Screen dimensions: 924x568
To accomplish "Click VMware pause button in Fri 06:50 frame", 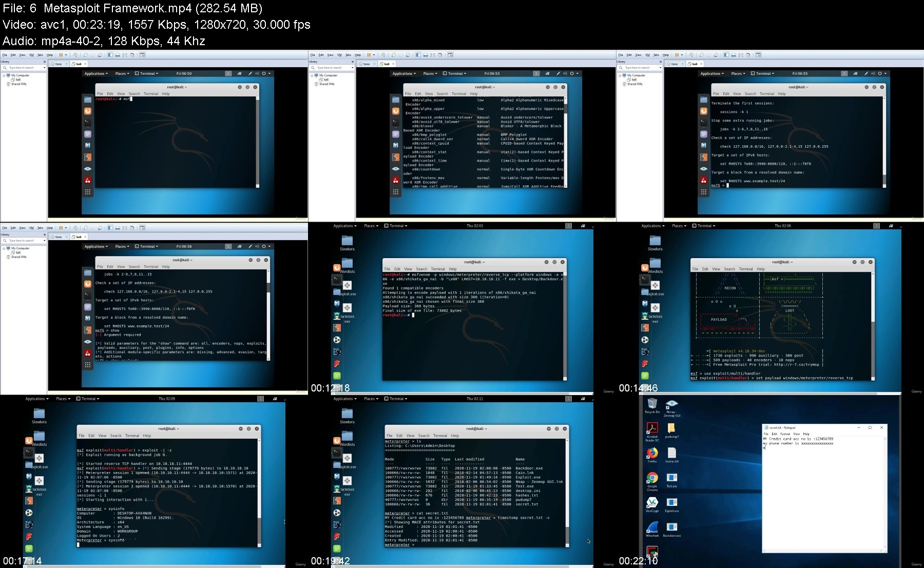I will [x=61, y=55].
